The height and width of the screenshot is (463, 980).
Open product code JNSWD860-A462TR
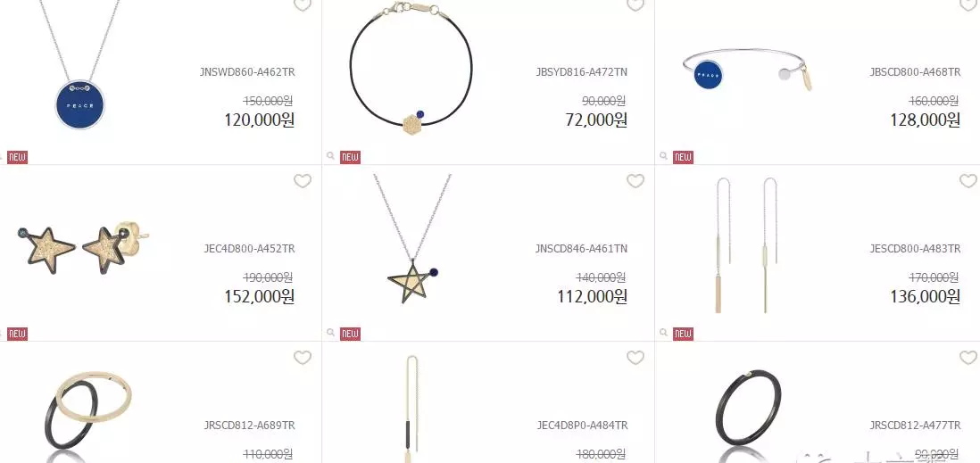click(247, 72)
